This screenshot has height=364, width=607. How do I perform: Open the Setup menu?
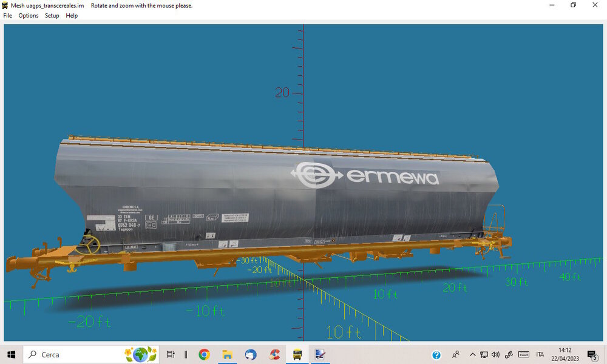pos(52,16)
